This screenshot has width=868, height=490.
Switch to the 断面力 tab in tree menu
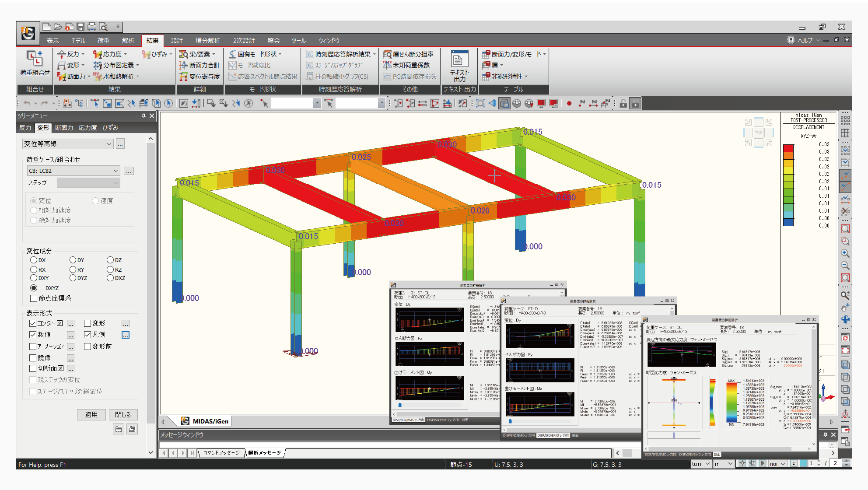click(64, 128)
